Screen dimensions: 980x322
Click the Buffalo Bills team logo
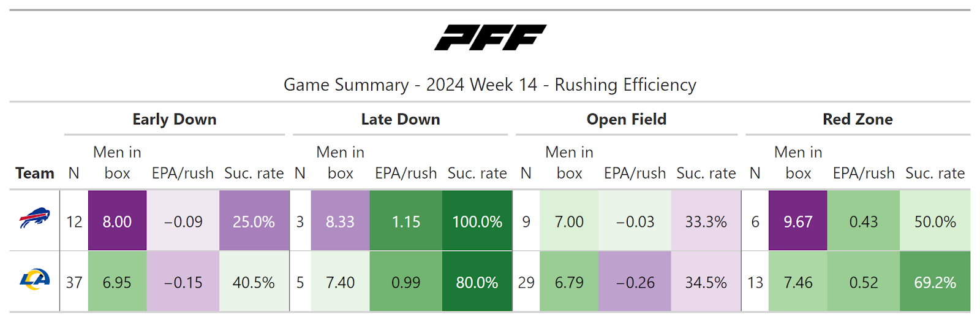point(34,219)
